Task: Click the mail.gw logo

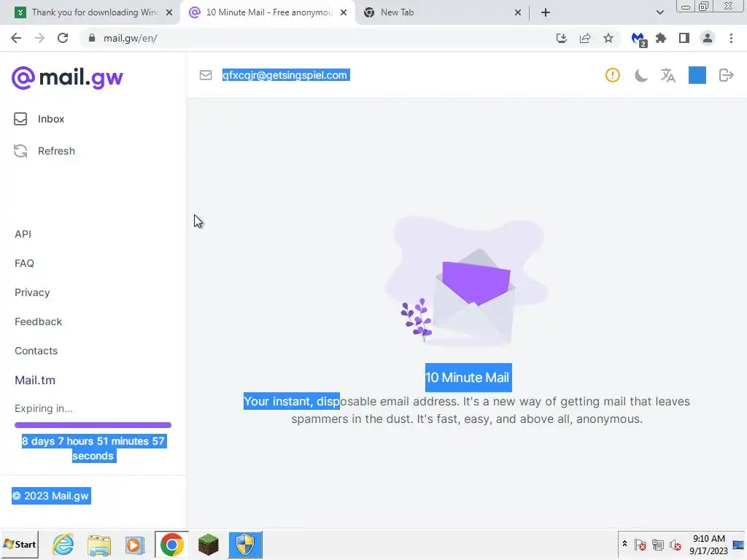Action: 67,77
